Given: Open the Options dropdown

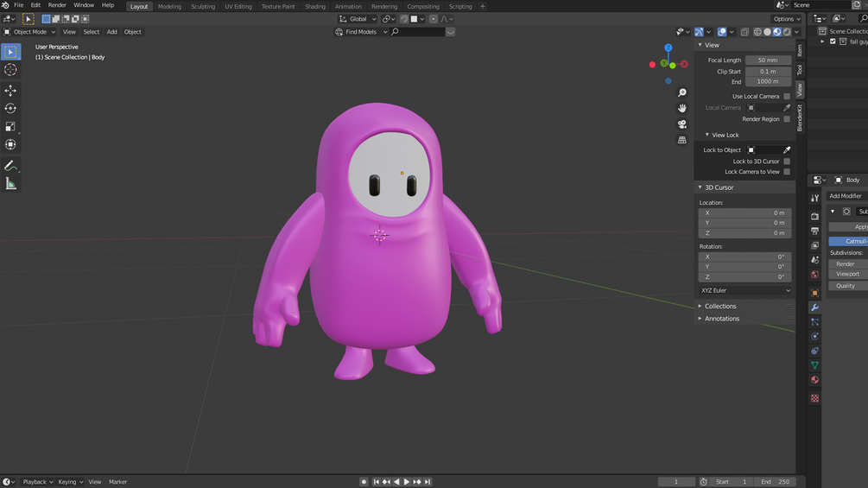Looking at the screenshot, I should (x=787, y=19).
